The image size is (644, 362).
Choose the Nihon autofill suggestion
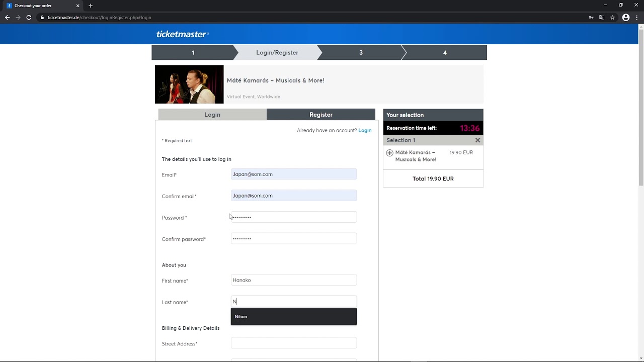point(294,317)
